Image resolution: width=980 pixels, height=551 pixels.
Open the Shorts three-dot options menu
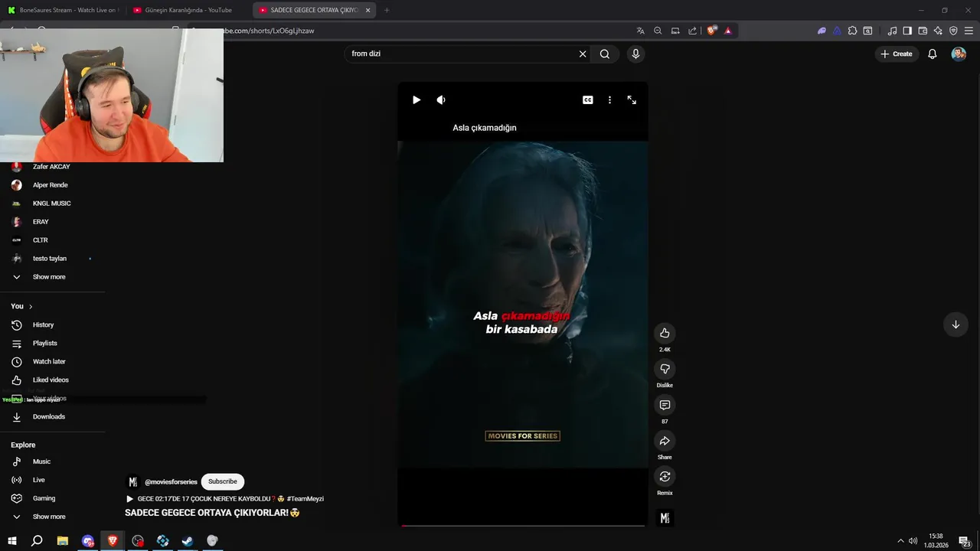tap(609, 100)
